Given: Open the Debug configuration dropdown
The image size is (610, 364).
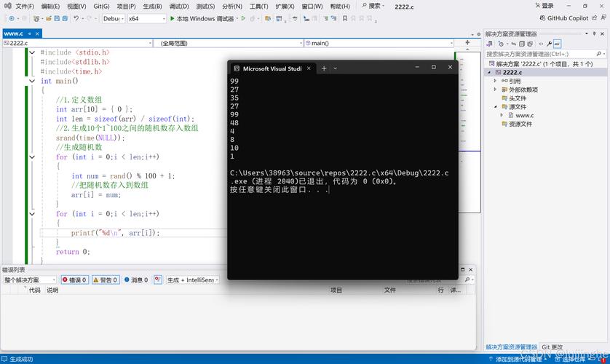Looking at the screenshot, I should pos(114,18).
